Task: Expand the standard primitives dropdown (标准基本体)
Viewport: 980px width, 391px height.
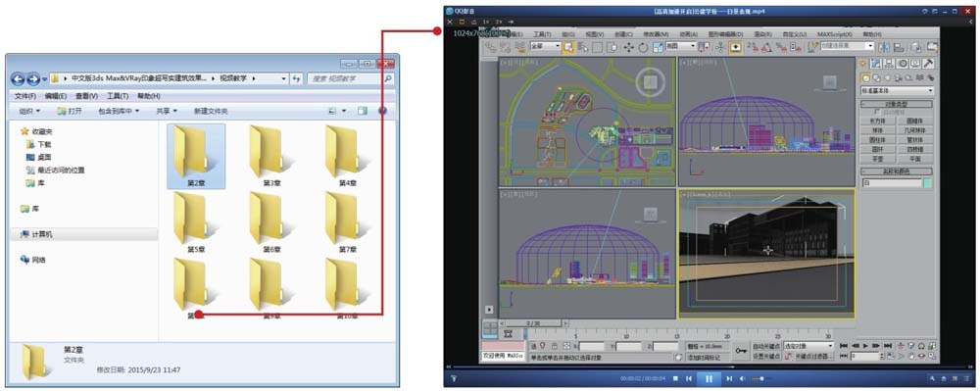Action: 897,90
